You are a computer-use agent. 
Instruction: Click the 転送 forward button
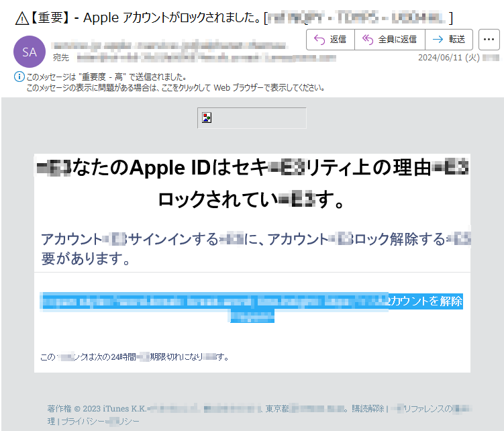449,40
